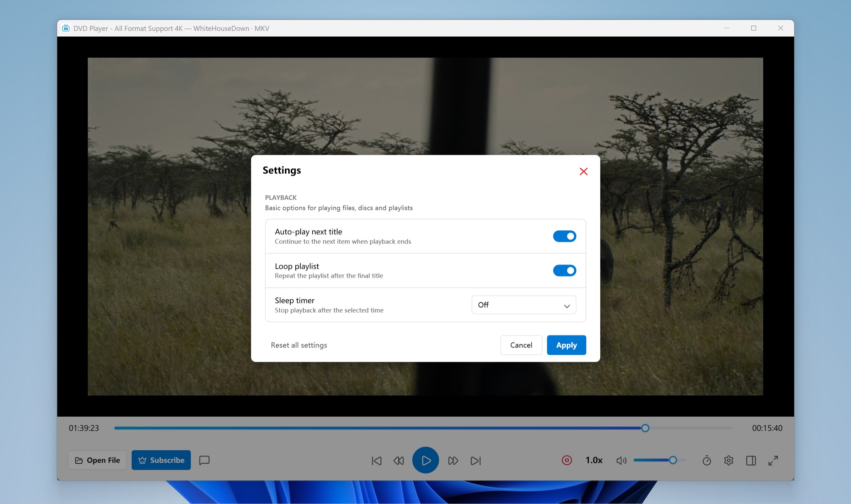Click the Settings dialog title

coord(282,170)
